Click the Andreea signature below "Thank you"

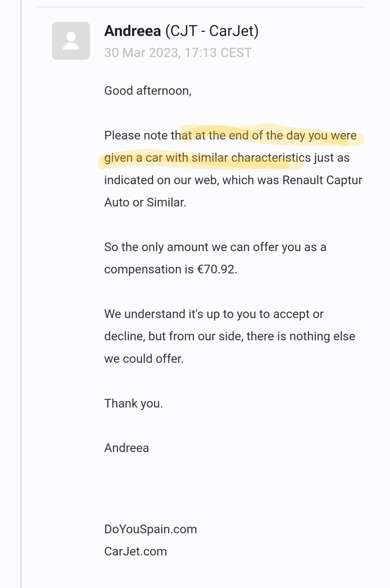pos(127,448)
